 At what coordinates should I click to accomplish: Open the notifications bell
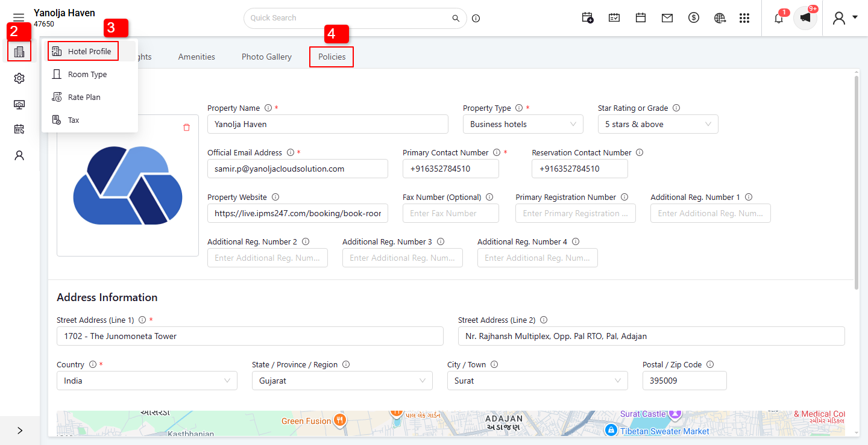coord(779,18)
